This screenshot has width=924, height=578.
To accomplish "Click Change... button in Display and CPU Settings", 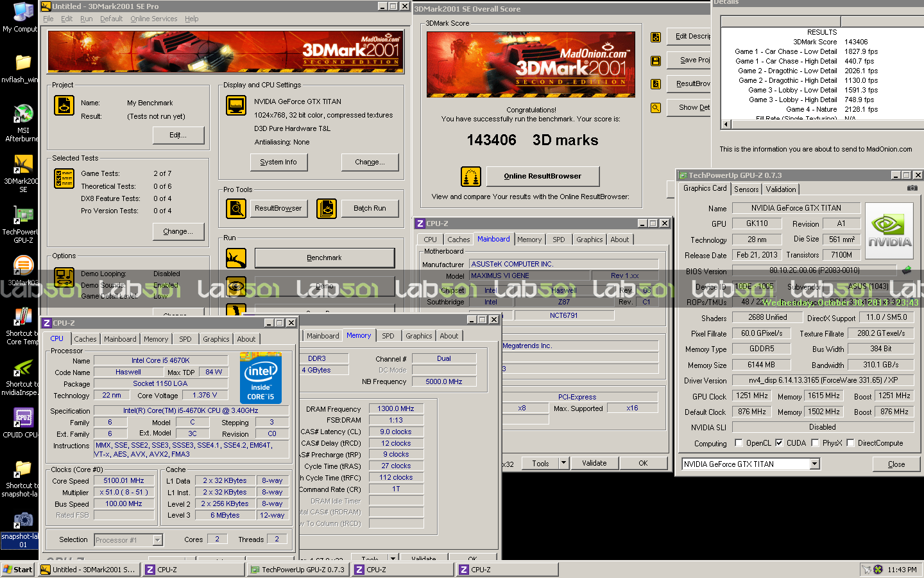I will (370, 162).
